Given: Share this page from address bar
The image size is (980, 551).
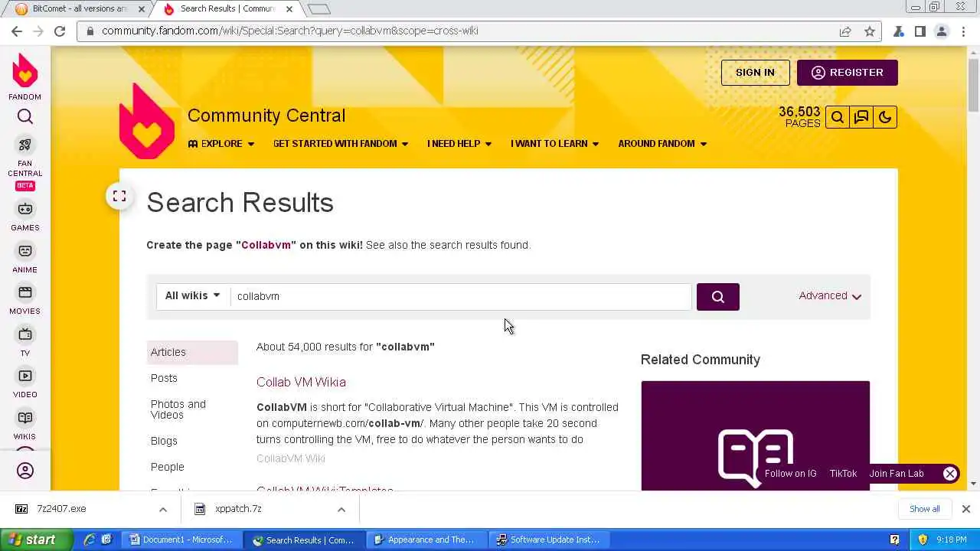Looking at the screenshot, I should point(845,31).
